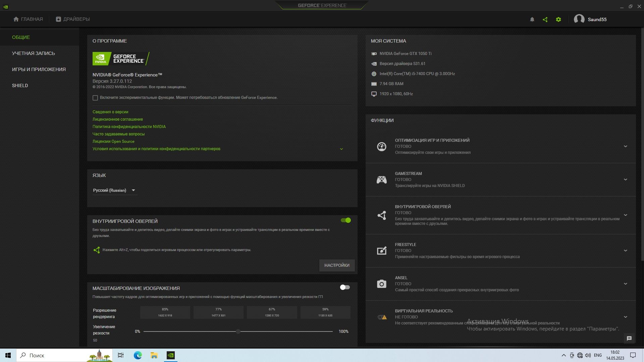Click the volume icon in system tray
The height and width of the screenshot is (362, 644).
588,355
